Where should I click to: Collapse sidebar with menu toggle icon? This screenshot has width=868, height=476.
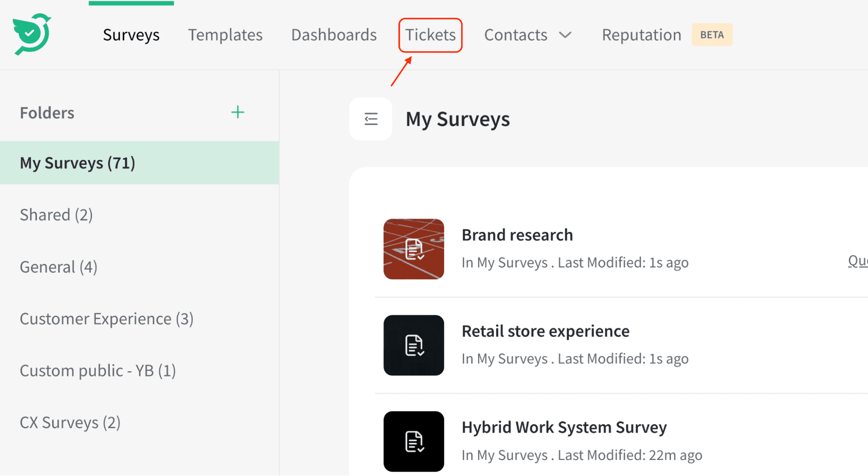click(x=370, y=119)
